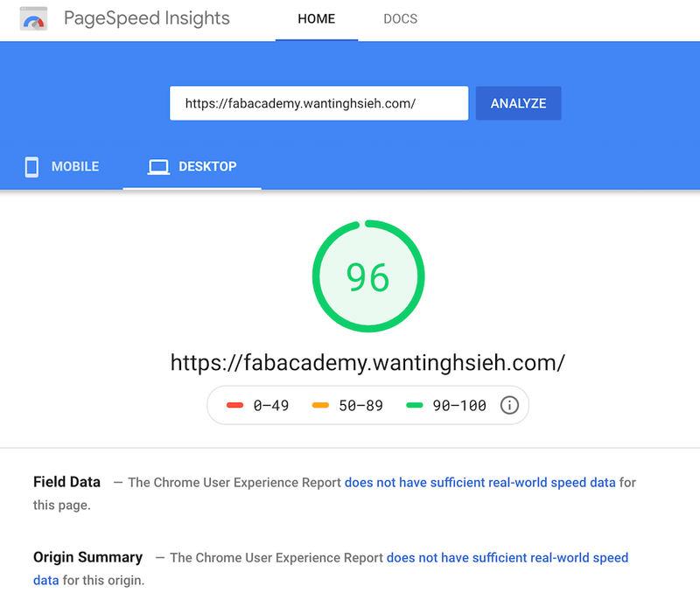Image resolution: width=700 pixels, height=607 pixels.
Task: Click the PageSpeed Insights title text
Action: pyautogui.click(x=147, y=18)
